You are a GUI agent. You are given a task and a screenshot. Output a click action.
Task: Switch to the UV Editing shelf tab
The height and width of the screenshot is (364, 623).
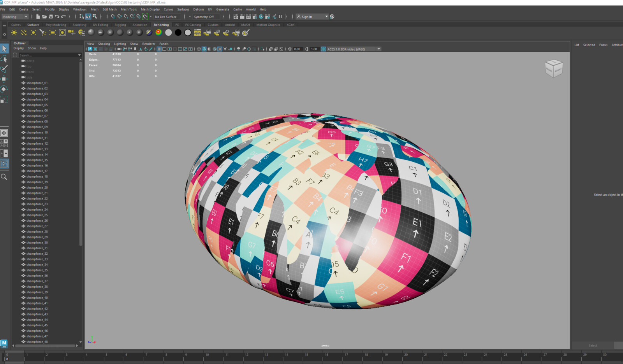[100, 24]
